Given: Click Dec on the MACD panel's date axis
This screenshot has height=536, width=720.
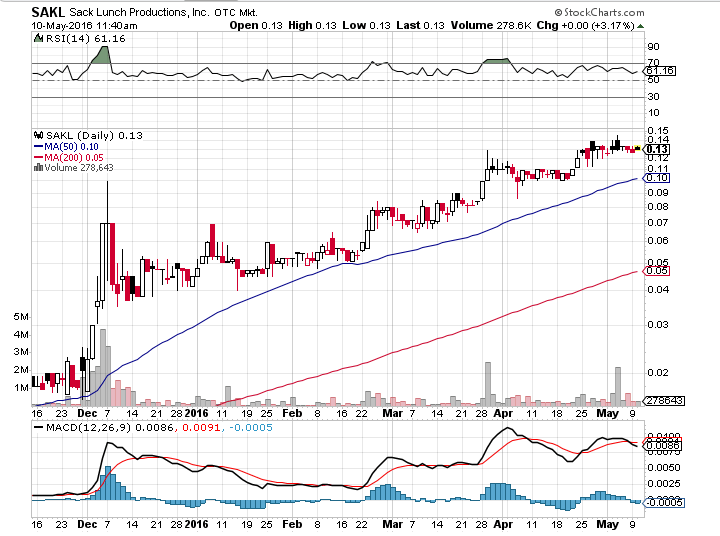Looking at the screenshot, I should coord(87,525).
